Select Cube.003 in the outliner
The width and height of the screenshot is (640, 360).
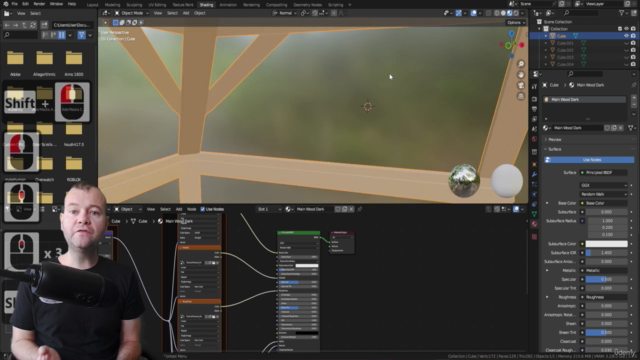[565, 57]
